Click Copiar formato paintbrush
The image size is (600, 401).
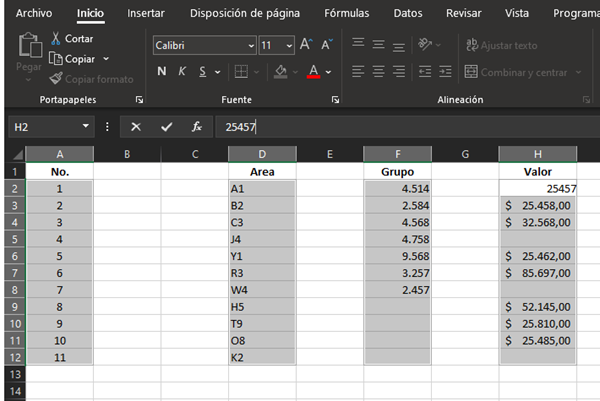91,79
